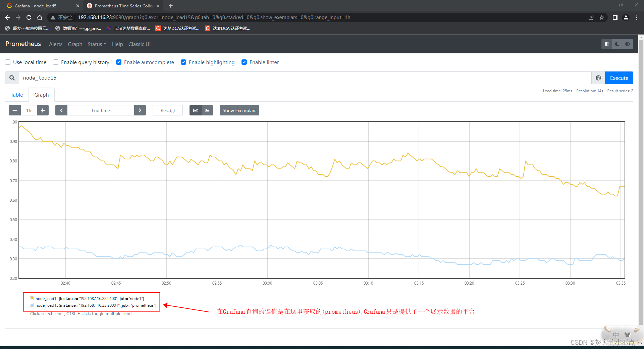Select the line chart display icon
The height and width of the screenshot is (349, 644).
tap(196, 110)
